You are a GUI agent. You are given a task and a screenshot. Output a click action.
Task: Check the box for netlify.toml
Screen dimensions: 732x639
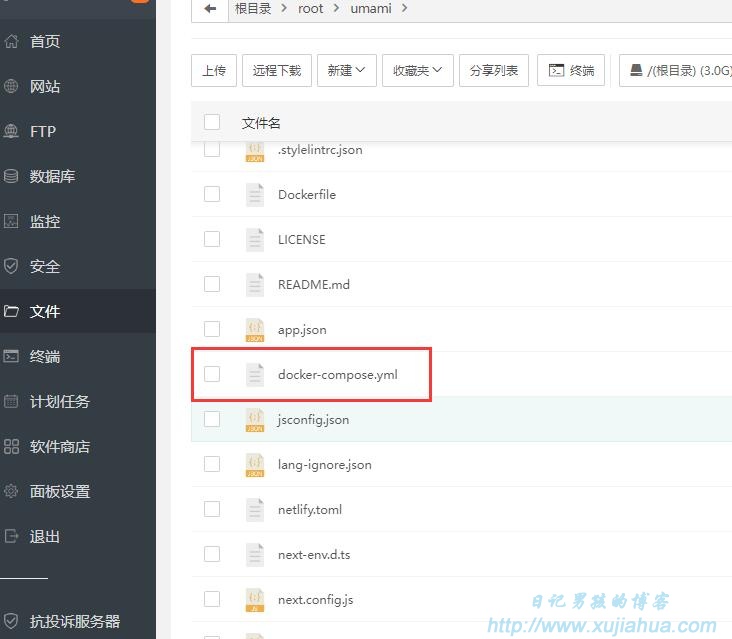point(212,509)
